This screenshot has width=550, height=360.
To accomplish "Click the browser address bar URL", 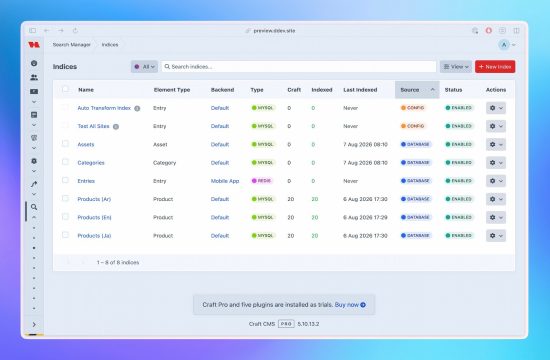I will (274, 31).
